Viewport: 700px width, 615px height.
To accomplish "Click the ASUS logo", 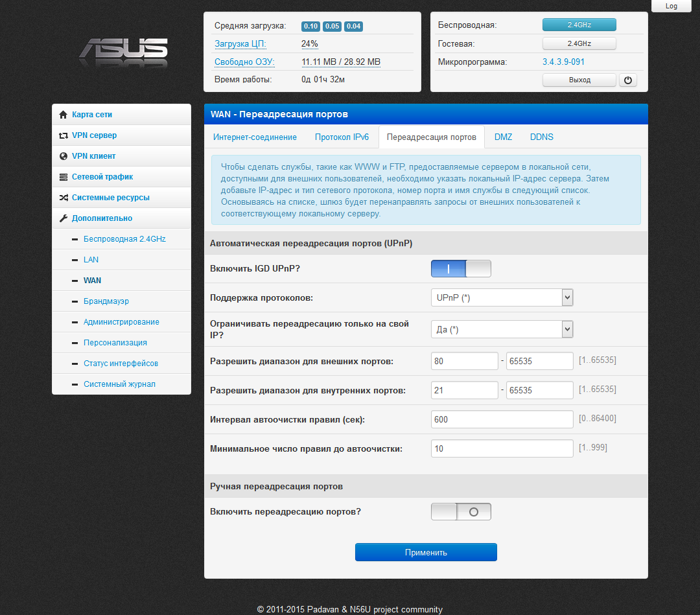I will click(x=124, y=52).
